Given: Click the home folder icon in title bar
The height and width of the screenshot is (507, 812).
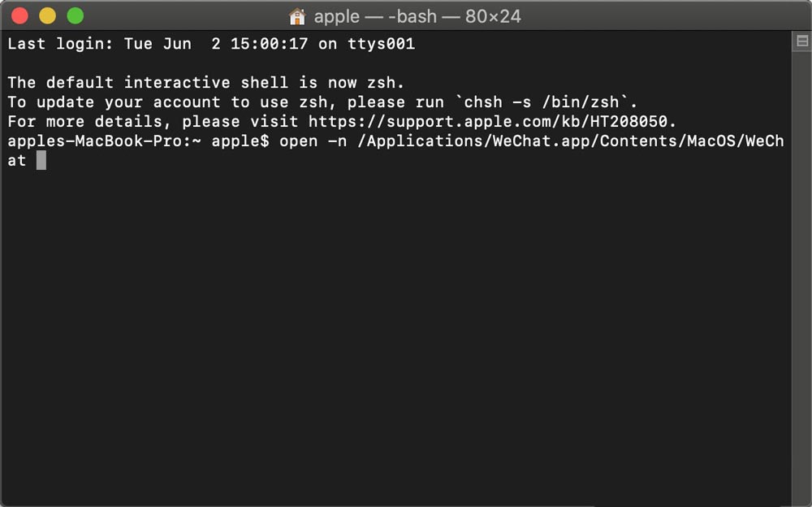Looking at the screenshot, I should (x=297, y=16).
